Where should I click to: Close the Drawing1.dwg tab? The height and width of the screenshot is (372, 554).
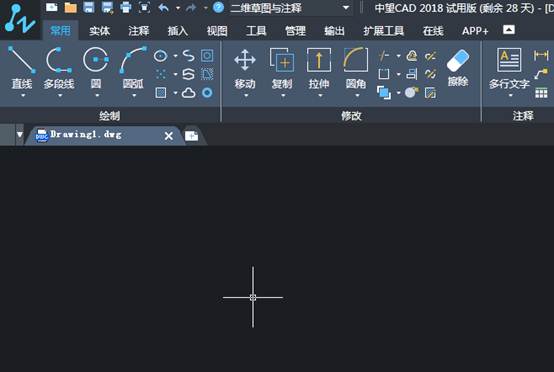point(169,136)
